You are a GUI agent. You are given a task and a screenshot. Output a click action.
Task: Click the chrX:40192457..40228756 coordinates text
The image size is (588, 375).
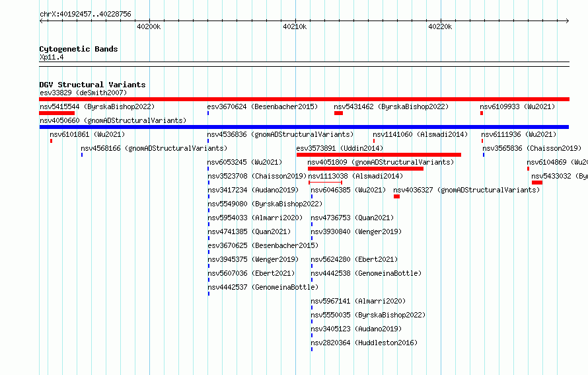tap(85, 14)
